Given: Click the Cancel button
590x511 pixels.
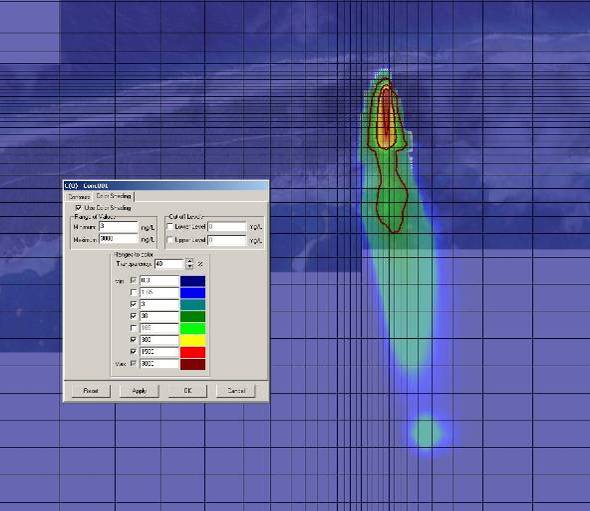Looking at the screenshot, I should click(x=236, y=391).
